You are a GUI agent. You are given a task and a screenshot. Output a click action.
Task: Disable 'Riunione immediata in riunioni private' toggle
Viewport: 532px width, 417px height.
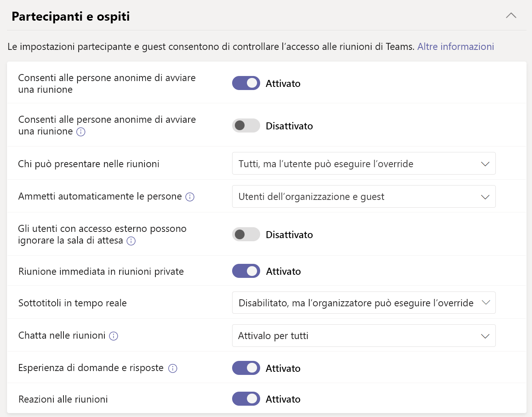coord(246,271)
